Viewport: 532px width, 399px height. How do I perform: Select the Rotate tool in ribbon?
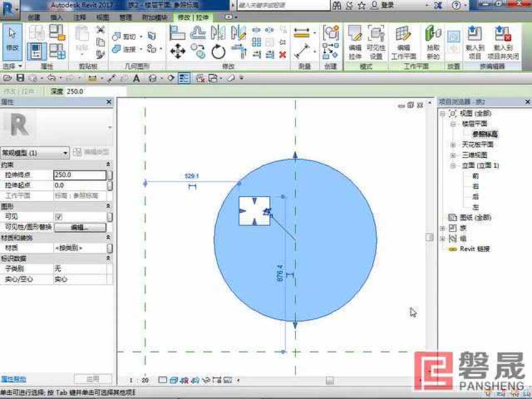point(218,52)
